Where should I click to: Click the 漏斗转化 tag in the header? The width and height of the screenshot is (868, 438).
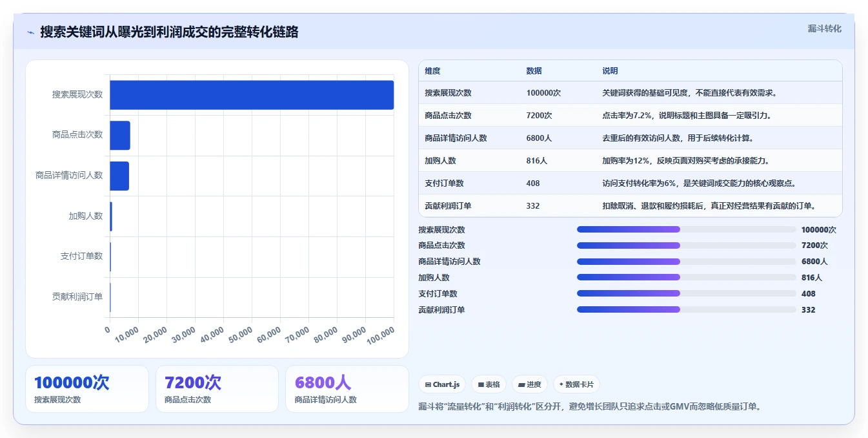click(825, 28)
